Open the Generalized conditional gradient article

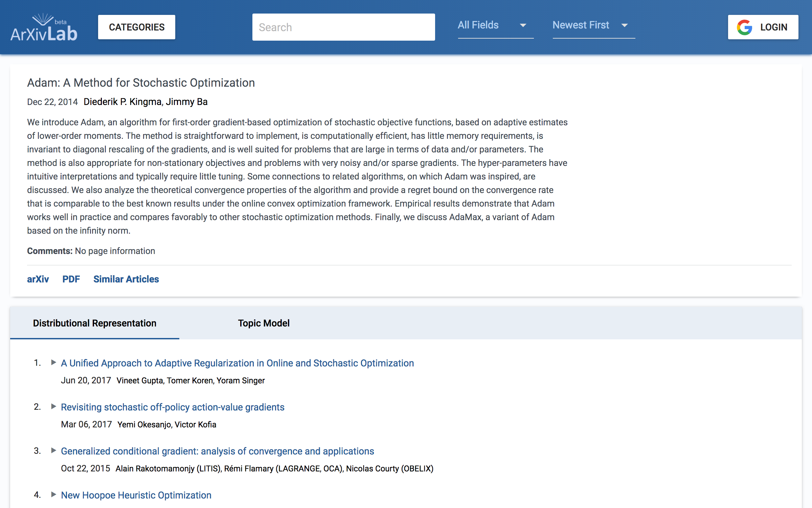coord(218,451)
